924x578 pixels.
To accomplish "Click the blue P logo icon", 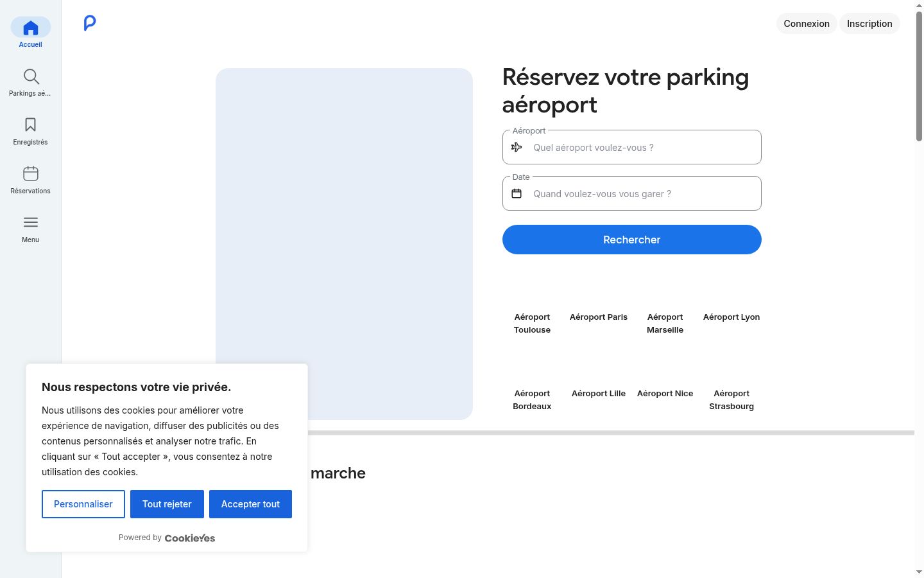I will (90, 23).
